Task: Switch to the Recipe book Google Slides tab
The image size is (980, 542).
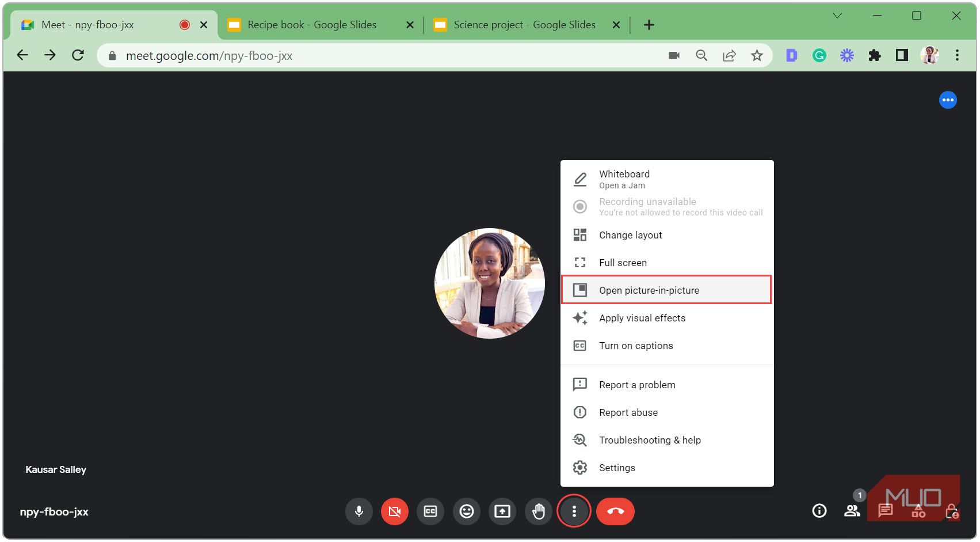Action: pos(311,25)
